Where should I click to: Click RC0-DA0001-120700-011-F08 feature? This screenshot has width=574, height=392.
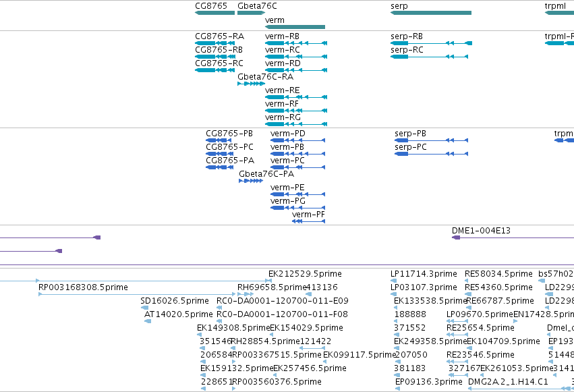tap(219, 321)
